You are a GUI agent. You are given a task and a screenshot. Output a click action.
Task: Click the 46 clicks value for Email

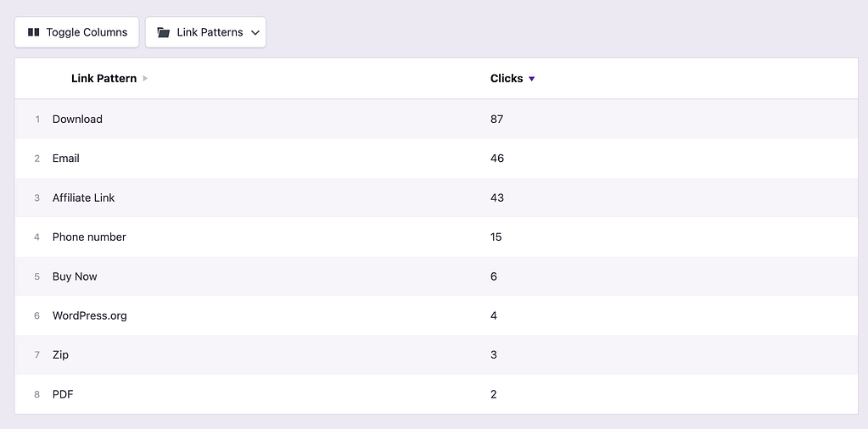(x=496, y=159)
